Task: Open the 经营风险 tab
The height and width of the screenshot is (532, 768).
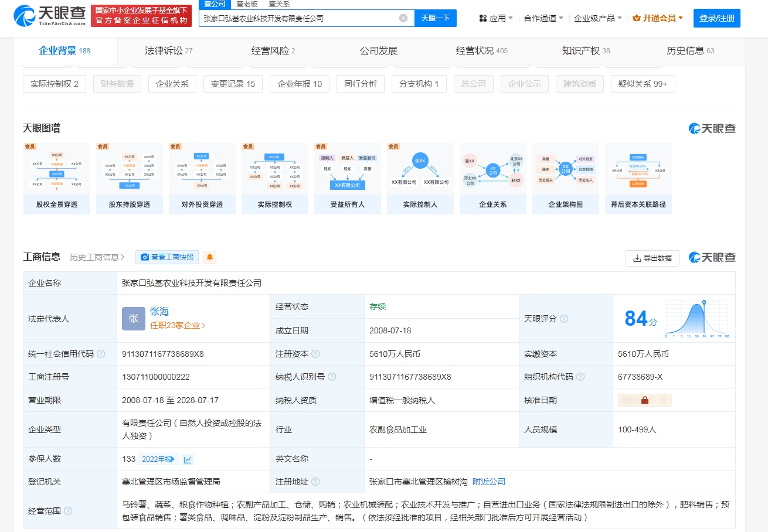Action: tap(273, 51)
